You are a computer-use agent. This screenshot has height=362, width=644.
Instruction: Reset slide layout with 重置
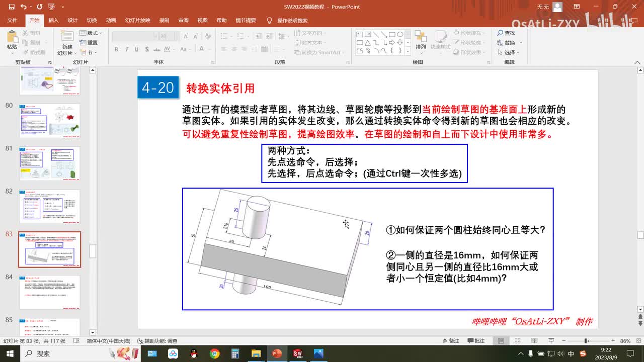89,43
